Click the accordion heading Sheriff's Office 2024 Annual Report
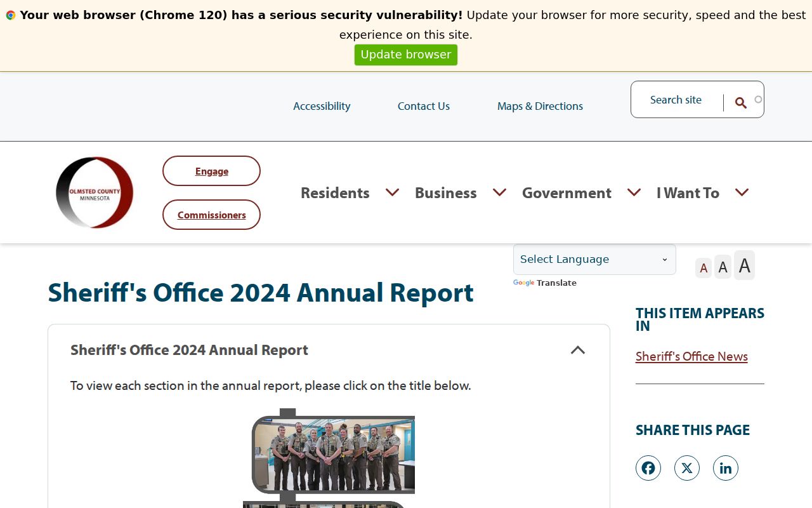 189,350
